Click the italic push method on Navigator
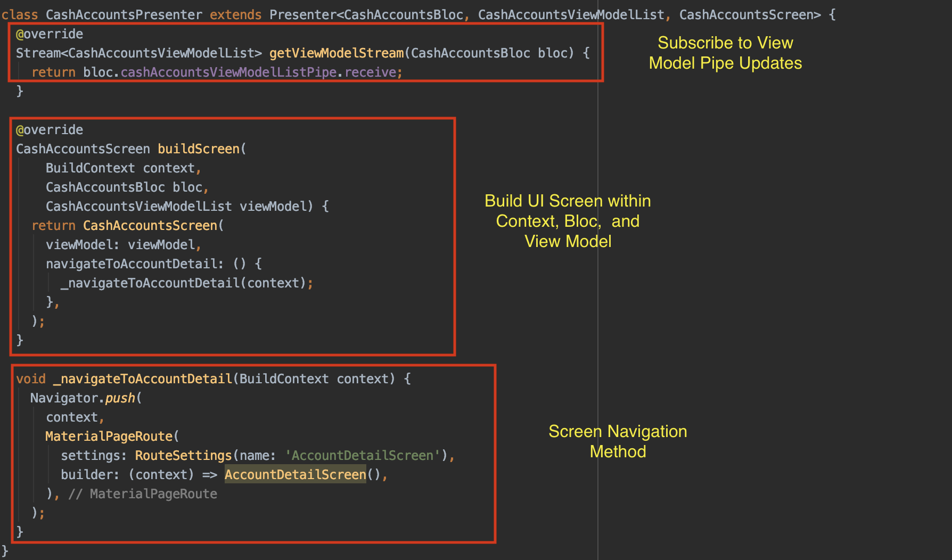 click(x=120, y=398)
